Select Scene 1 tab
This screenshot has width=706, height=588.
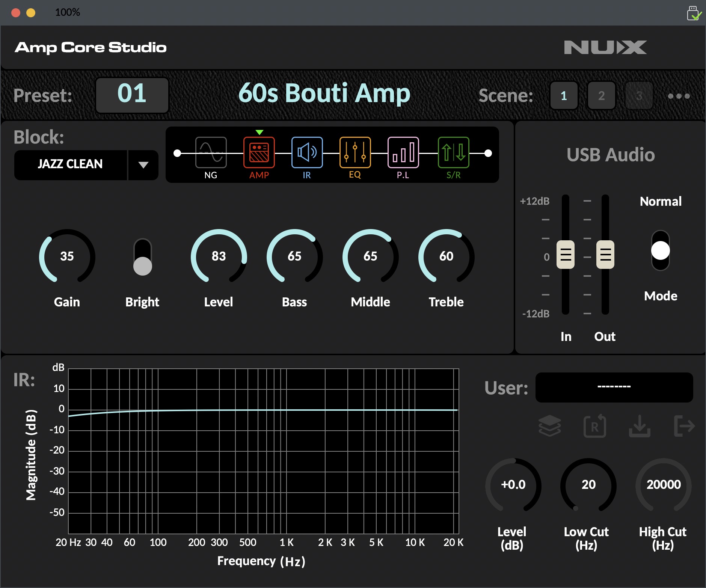click(564, 96)
